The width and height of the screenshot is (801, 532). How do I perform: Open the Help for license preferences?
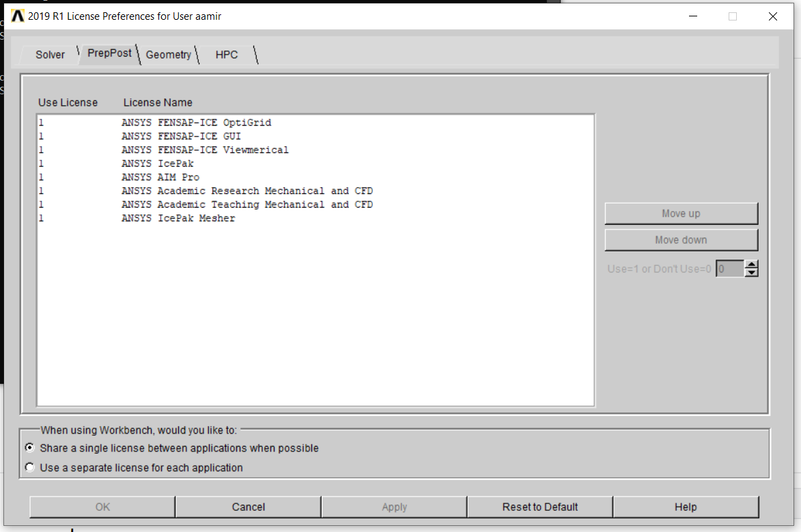tap(686, 507)
